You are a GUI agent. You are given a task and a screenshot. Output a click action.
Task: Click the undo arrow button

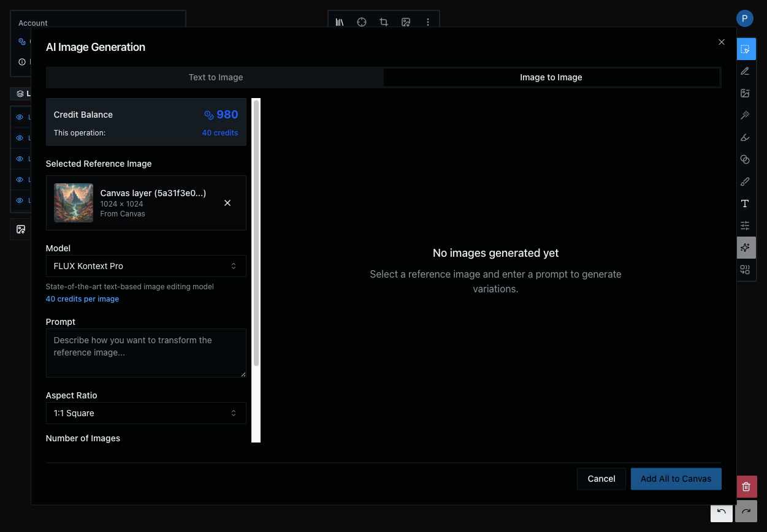722,512
